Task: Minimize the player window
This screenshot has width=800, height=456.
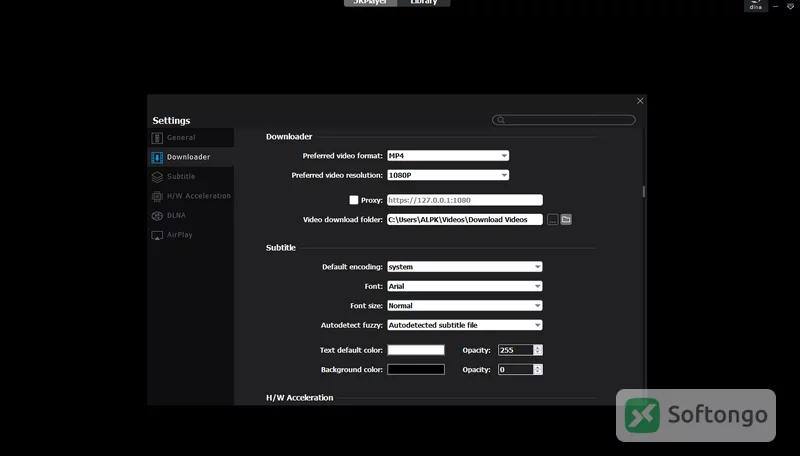Action: pos(776,6)
